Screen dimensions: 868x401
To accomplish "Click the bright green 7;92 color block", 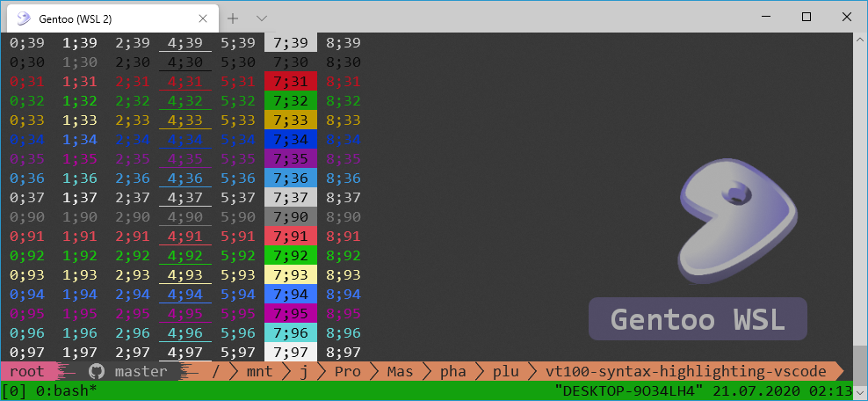I will pos(291,255).
